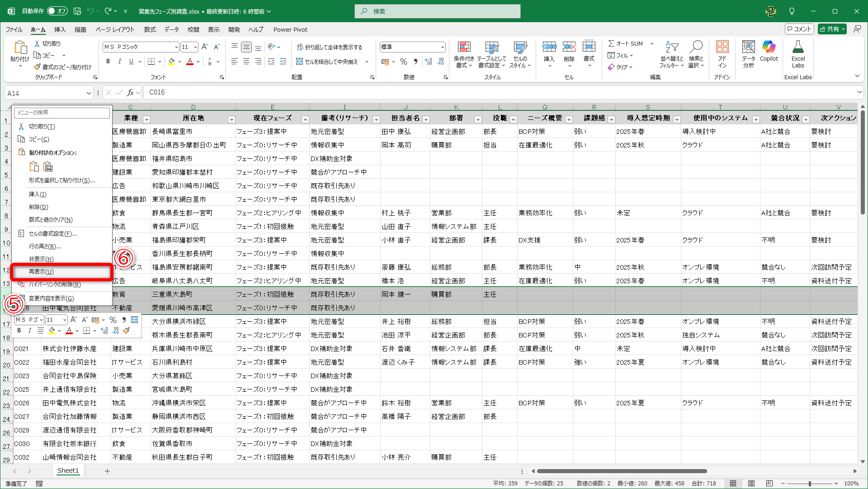Screen dimensions: 868x489
Task: Expand the font size dropdown
Action: click(196, 47)
